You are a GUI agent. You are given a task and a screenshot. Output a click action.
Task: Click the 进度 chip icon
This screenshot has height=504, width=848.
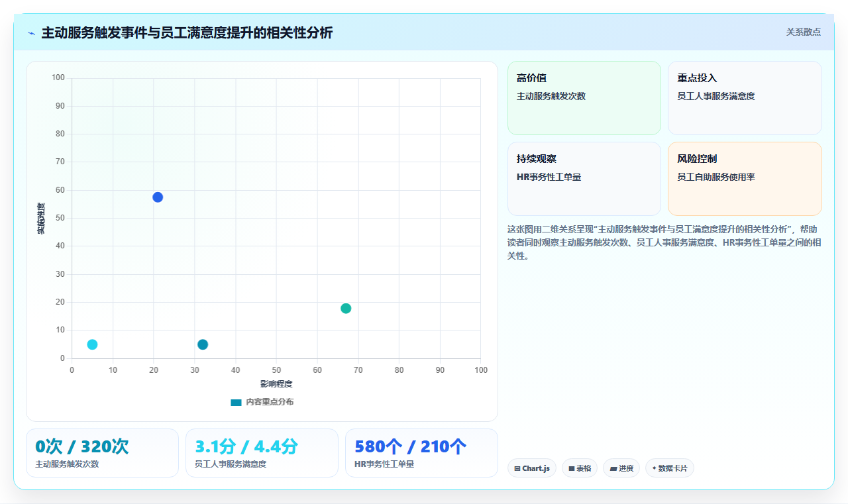pyautogui.click(x=613, y=468)
